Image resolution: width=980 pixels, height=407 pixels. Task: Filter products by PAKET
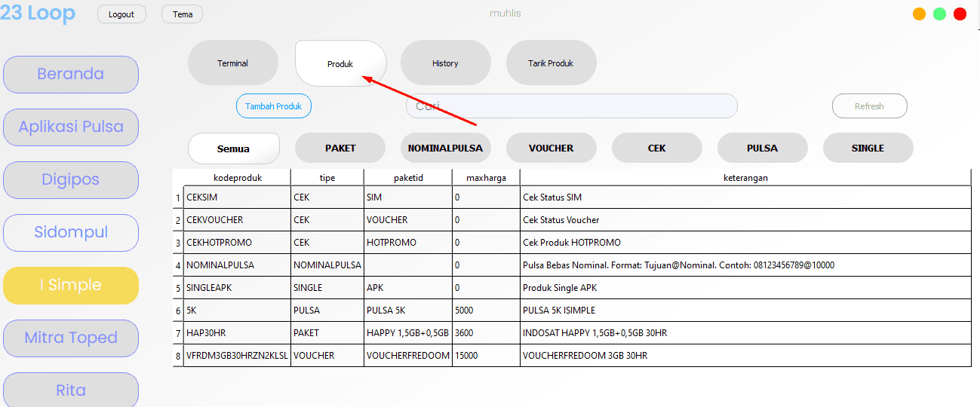[x=340, y=148]
